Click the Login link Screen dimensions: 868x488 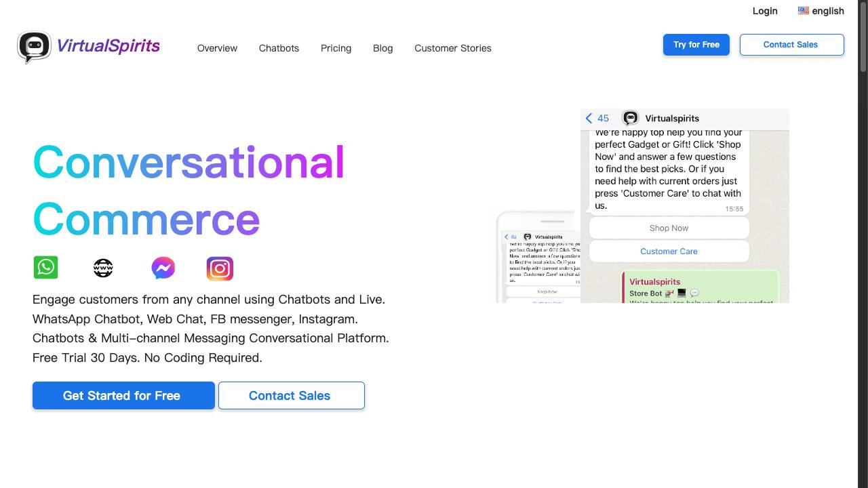[765, 11]
